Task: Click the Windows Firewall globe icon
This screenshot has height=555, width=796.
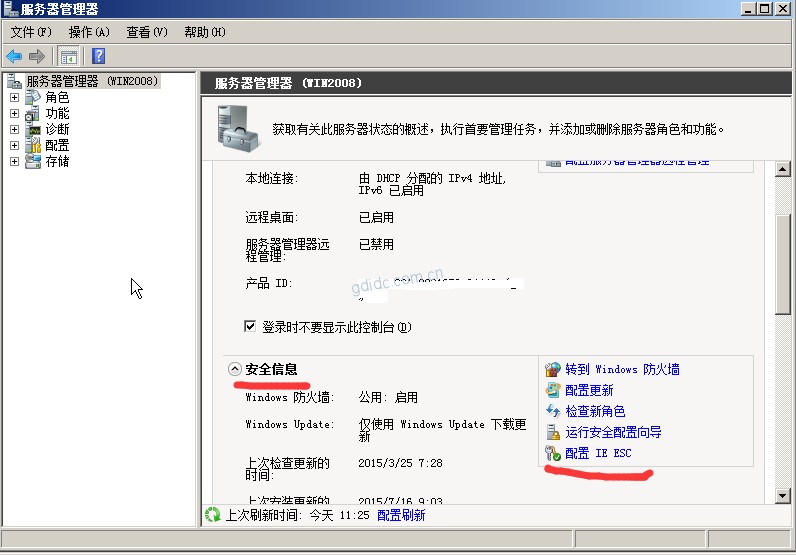Action: 553,369
